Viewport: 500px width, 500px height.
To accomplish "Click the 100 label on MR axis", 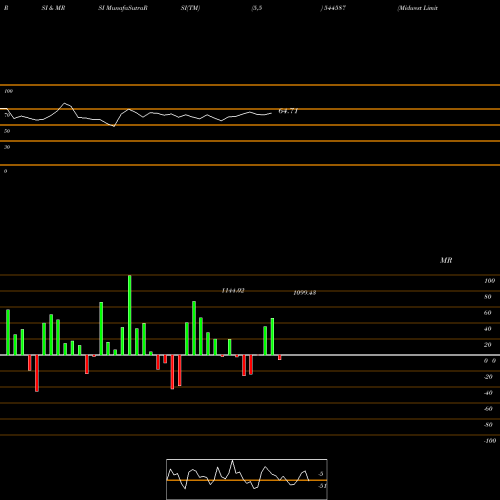I will [x=489, y=281].
